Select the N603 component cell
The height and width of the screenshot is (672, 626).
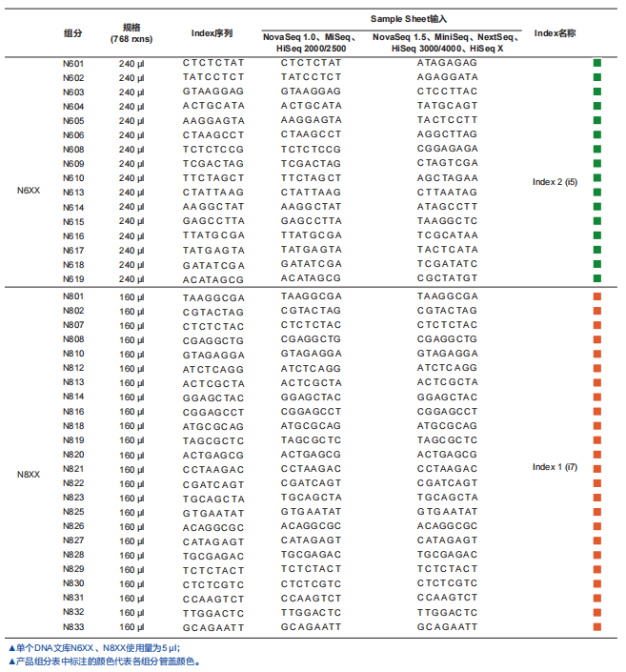pyautogui.click(x=73, y=92)
